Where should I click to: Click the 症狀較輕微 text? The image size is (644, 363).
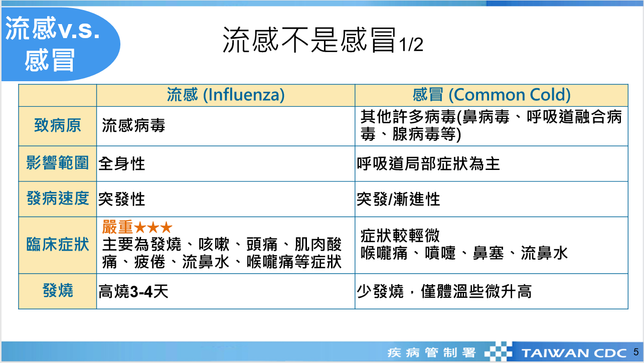point(400,235)
